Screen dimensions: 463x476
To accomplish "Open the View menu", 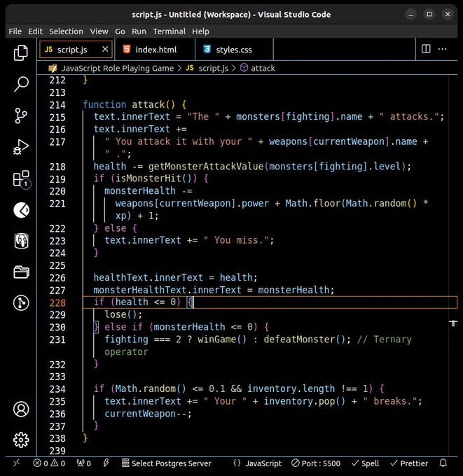I will [x=99, y=31].
